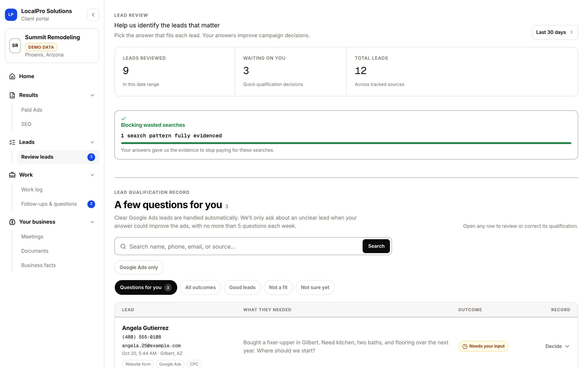Click the Website form tag
The image size is (588, 368).
[138, 364]
